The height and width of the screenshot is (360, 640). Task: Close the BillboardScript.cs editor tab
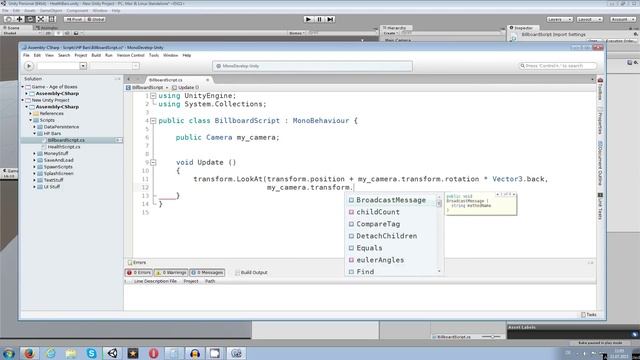point(207,80)
